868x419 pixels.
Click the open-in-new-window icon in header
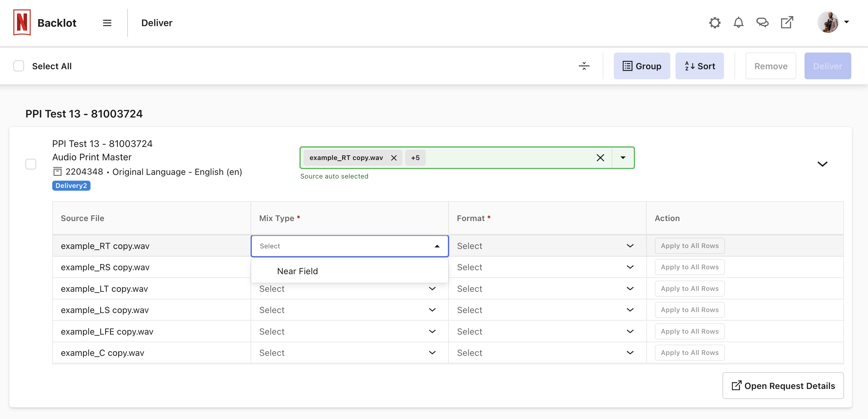click(x=787, y=22)
